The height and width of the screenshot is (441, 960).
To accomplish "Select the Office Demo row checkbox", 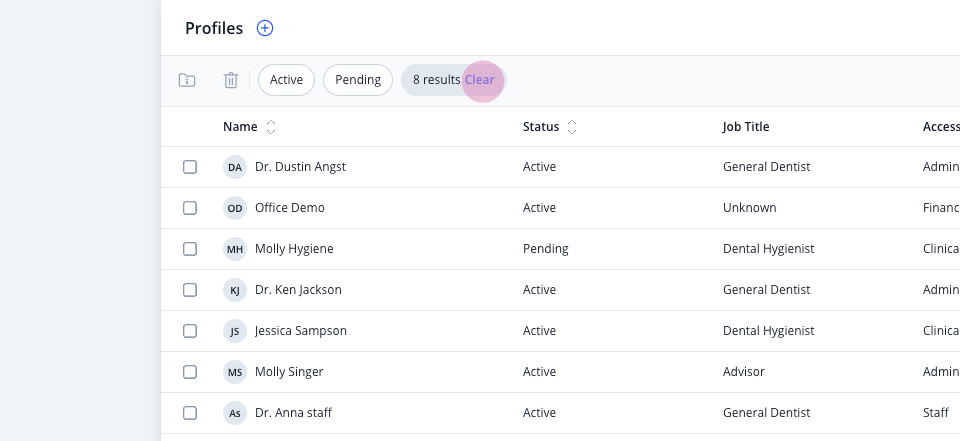I will (x=190, y=208).
